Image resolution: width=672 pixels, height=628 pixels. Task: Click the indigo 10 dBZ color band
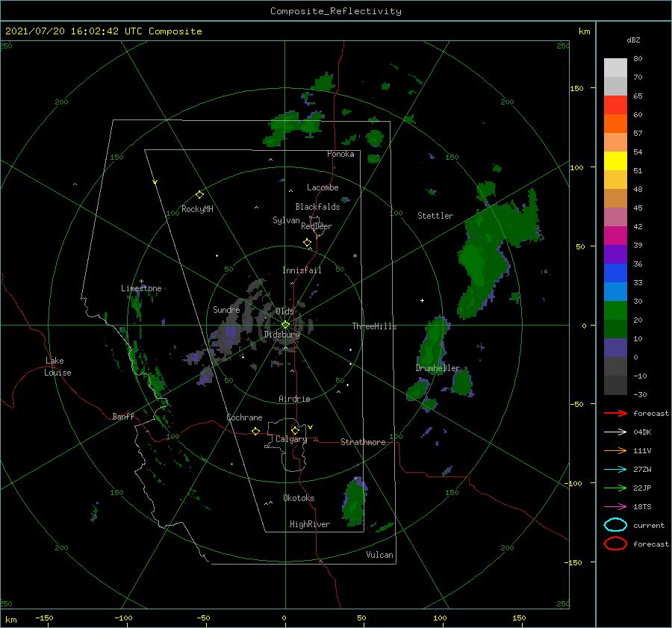[x=615, y=348]
